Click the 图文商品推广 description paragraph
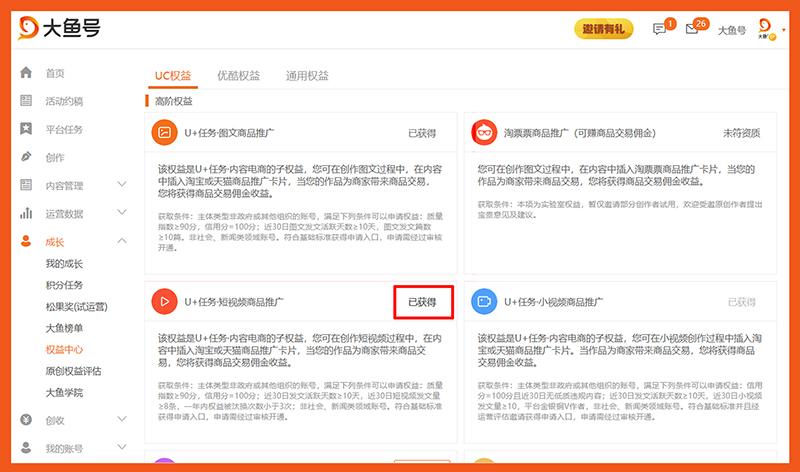The image size is (800, 472). coord(300,181)
